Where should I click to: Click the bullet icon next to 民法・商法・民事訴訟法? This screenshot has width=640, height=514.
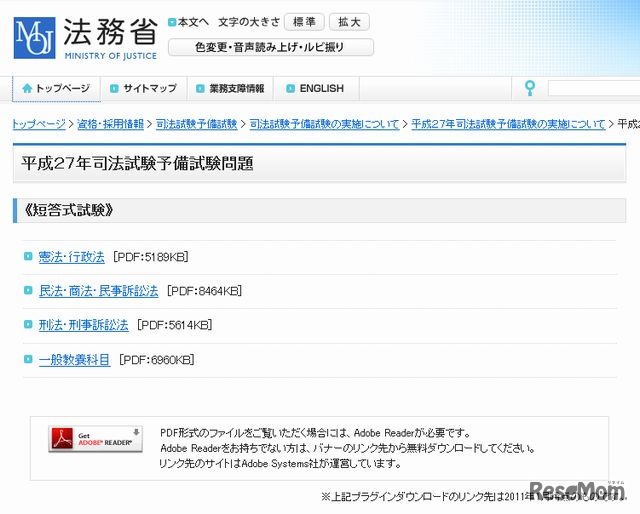[x=28, y=290]
